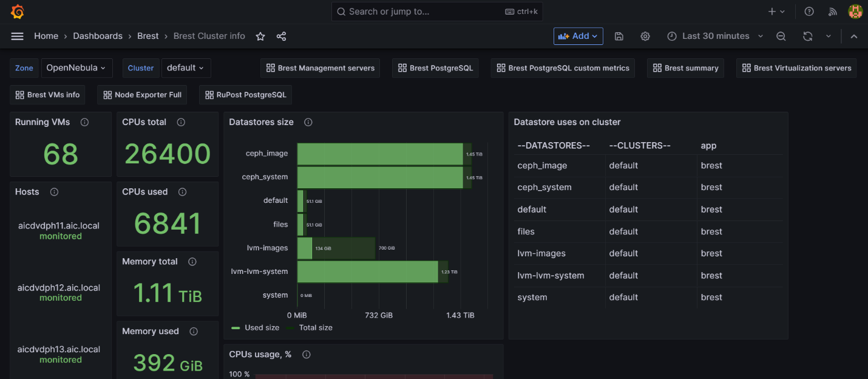The height and width of the screenshot is (379, 868).
Task: Open the Last 30 minutes time picker
Action: tap(715, 36)
